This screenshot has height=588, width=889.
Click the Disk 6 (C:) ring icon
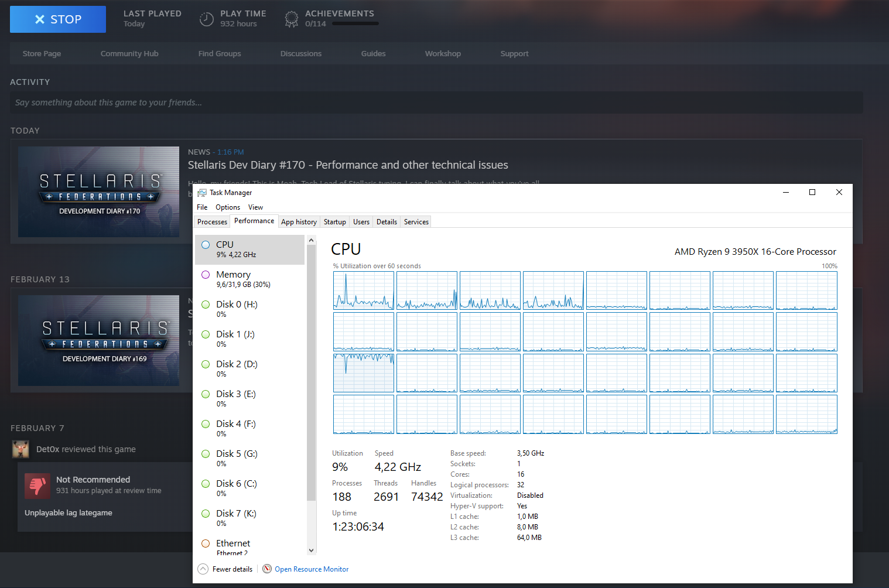[206, 484]
